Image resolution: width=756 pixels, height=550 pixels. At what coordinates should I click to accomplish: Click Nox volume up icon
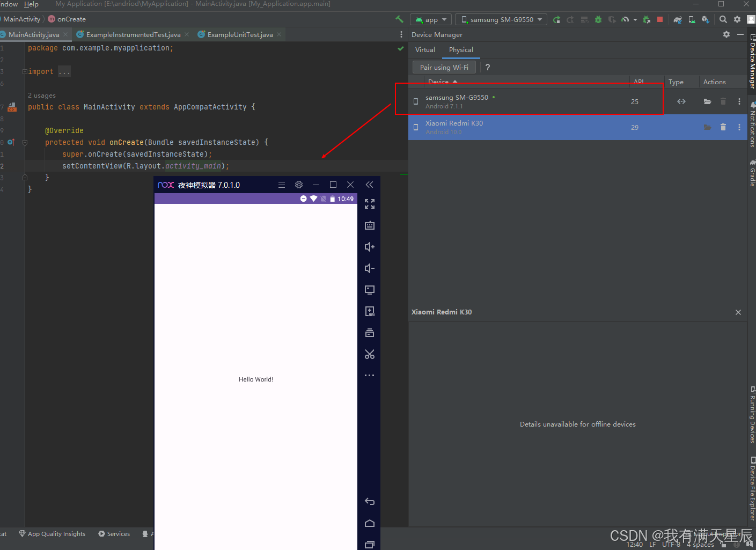[369, 247]
